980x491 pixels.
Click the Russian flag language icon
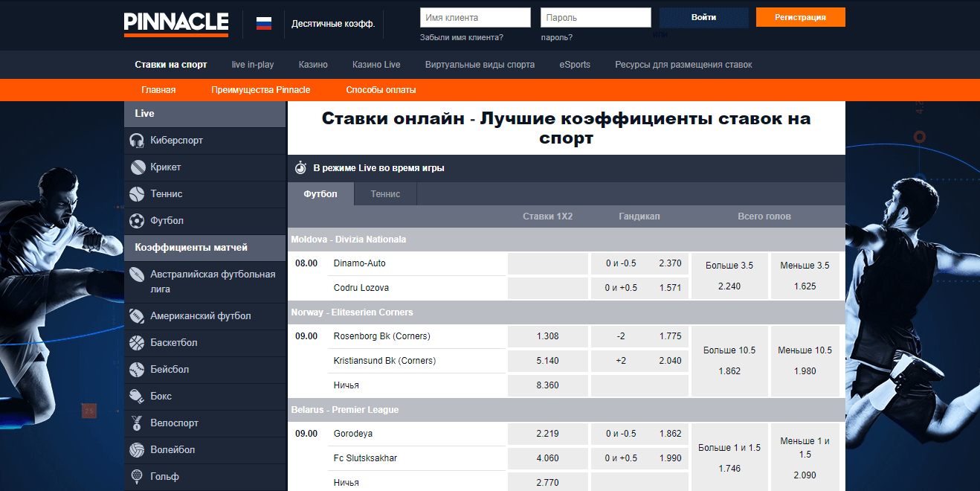click(x=264, y=23)
